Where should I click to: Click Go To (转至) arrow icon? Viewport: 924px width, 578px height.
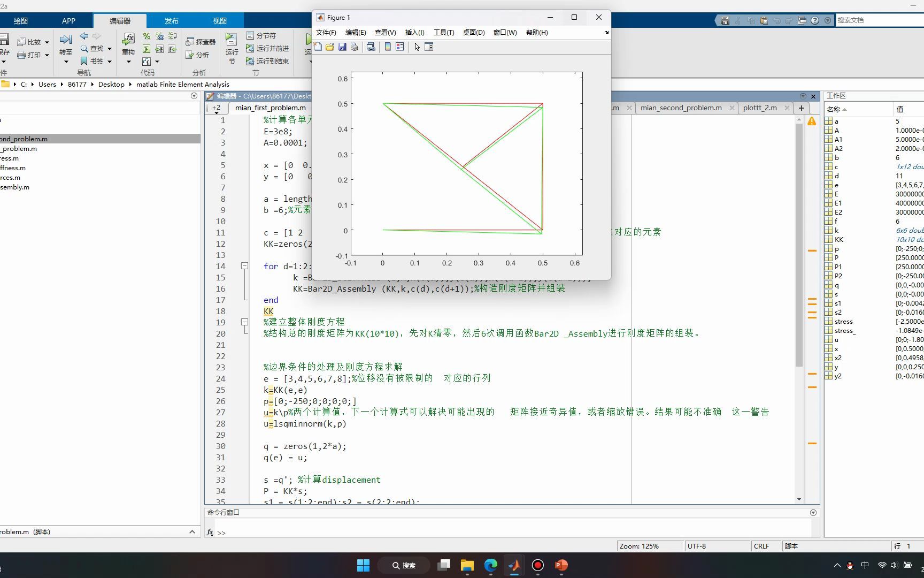coord(66,40)
